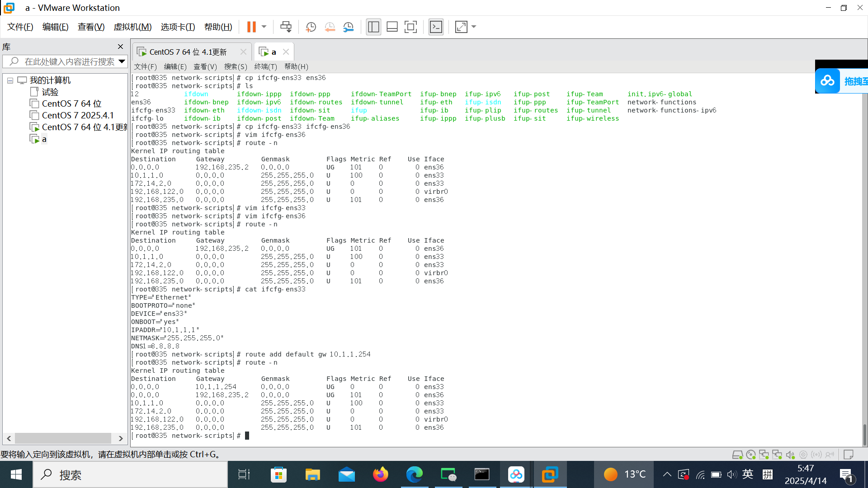
Task: Click the stretch guest display icon
Action: point(461,27)
